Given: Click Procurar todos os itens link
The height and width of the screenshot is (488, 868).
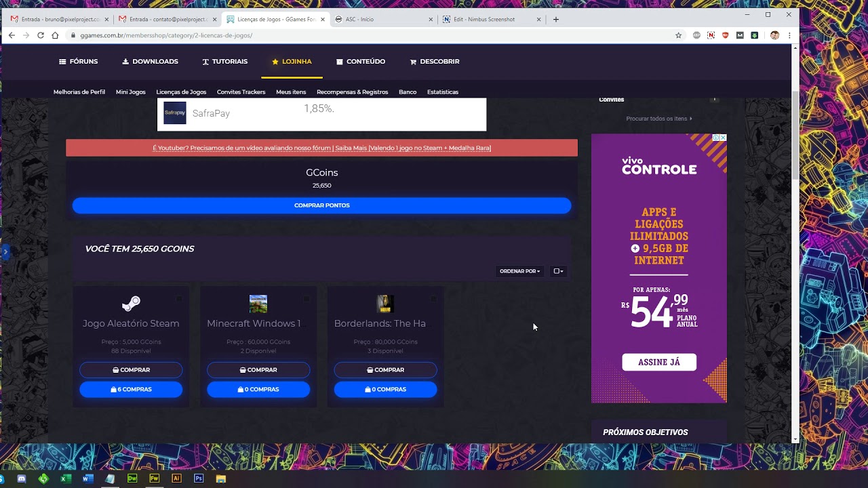Looking at the screenshot, I should pyautogui.click(x=659, y=119).
